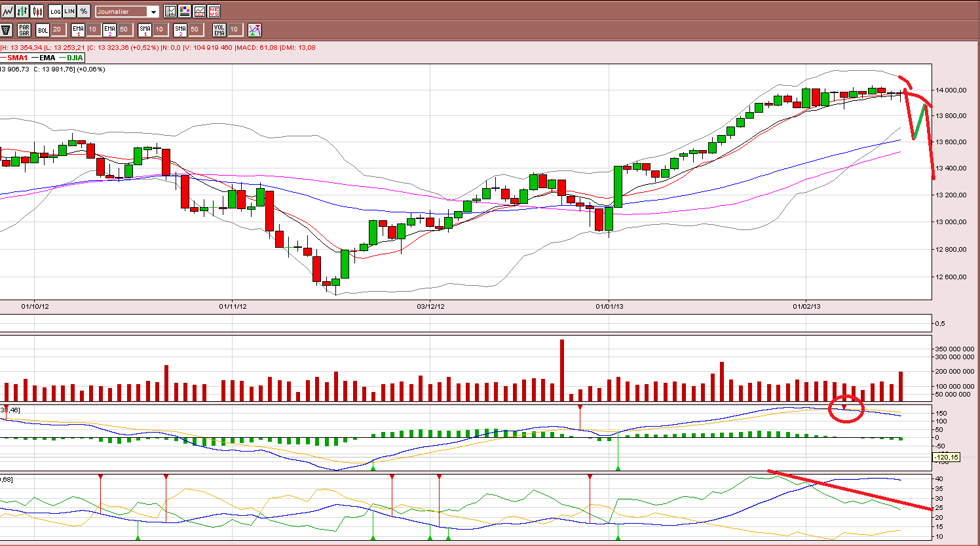Enable the LIN scale button
This screenshot has width=980, height=546.
pyautogui.click(x=69, y=11)
